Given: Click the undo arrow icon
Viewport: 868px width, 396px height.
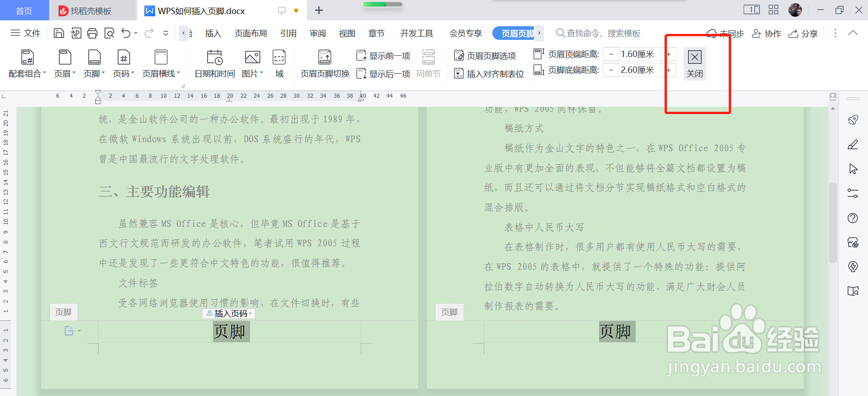Looking at the screenshot, I should (126, 33).
